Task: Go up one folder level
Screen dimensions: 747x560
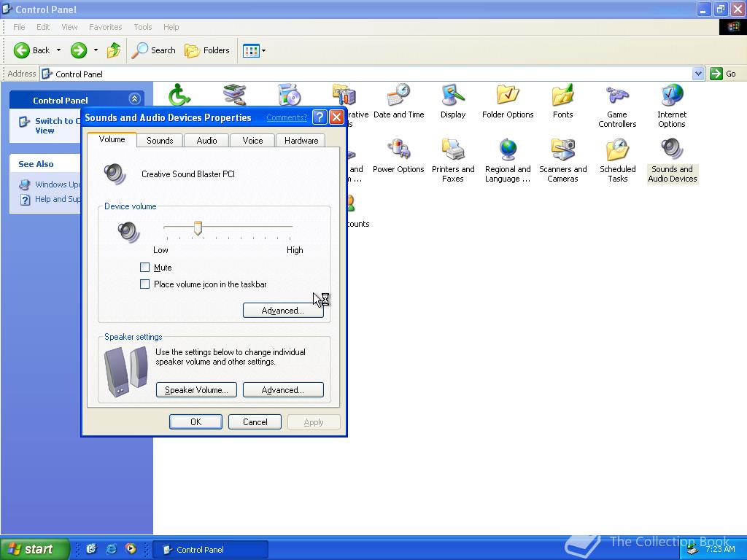Action: [x=113, y=50]
